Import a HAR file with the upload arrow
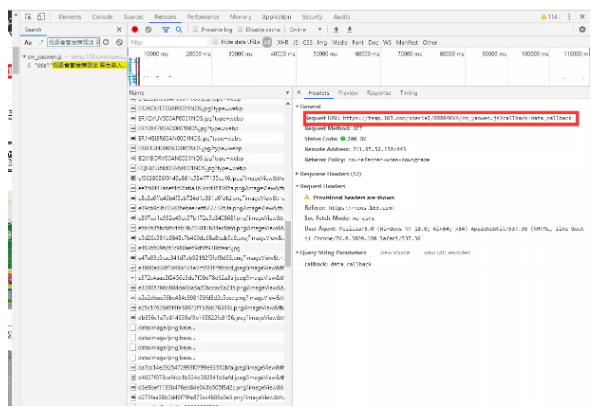This screenshot has width=598, height=415. pos(336,29)
